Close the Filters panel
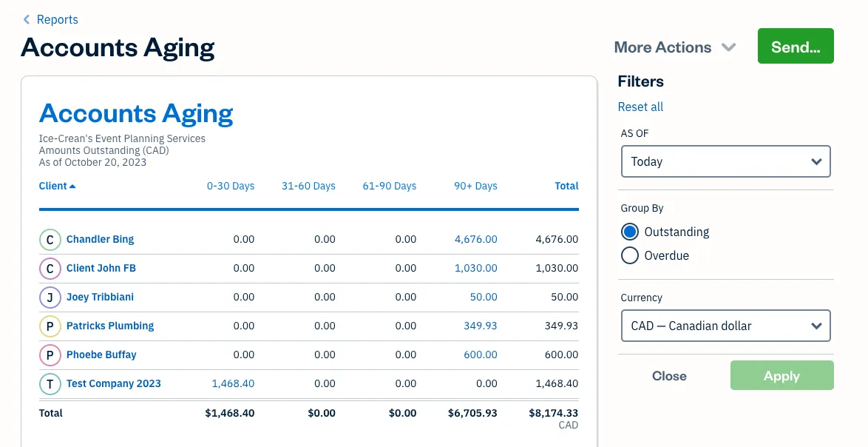Screen dimensions: 868x447 [669, 376]
